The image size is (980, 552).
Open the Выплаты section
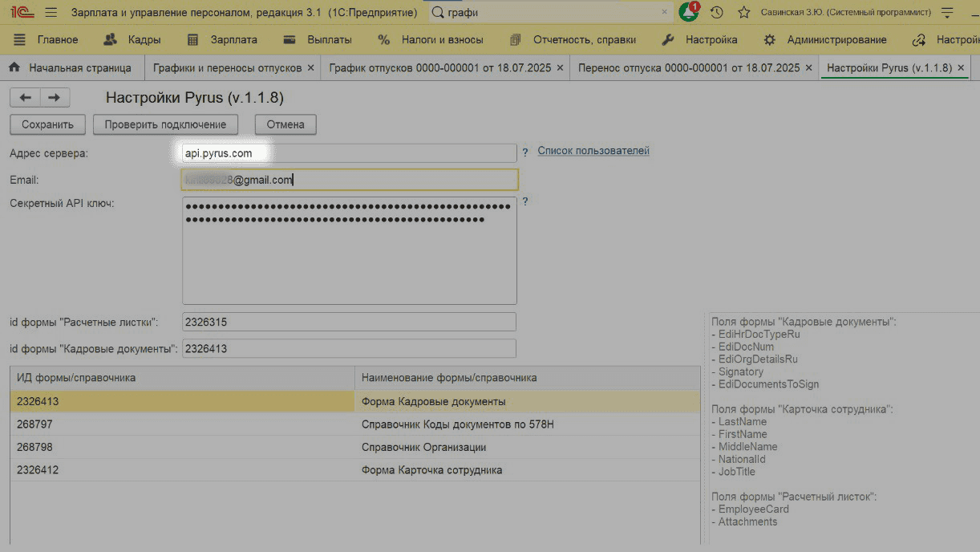coord(318,39)
